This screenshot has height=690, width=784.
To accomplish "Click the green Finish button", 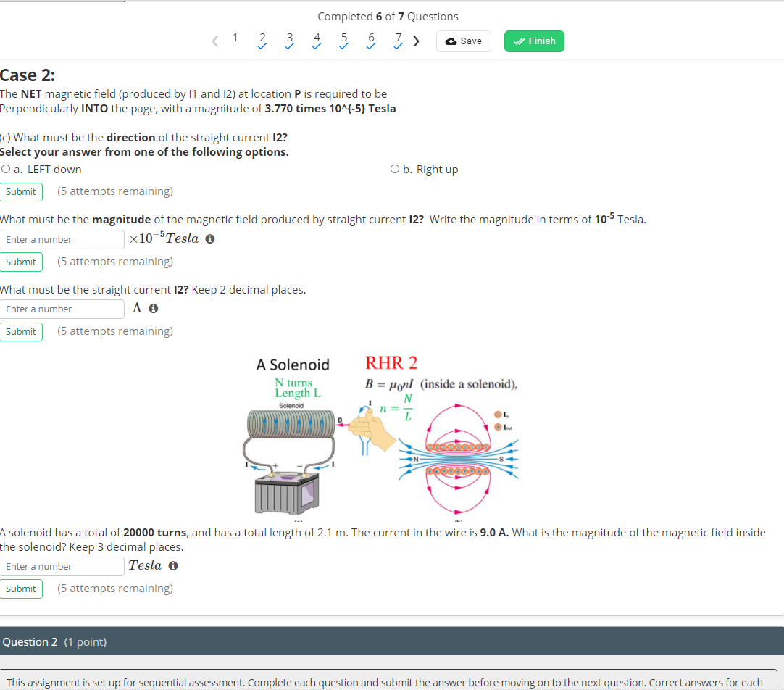I will click(x=534, y=41).
